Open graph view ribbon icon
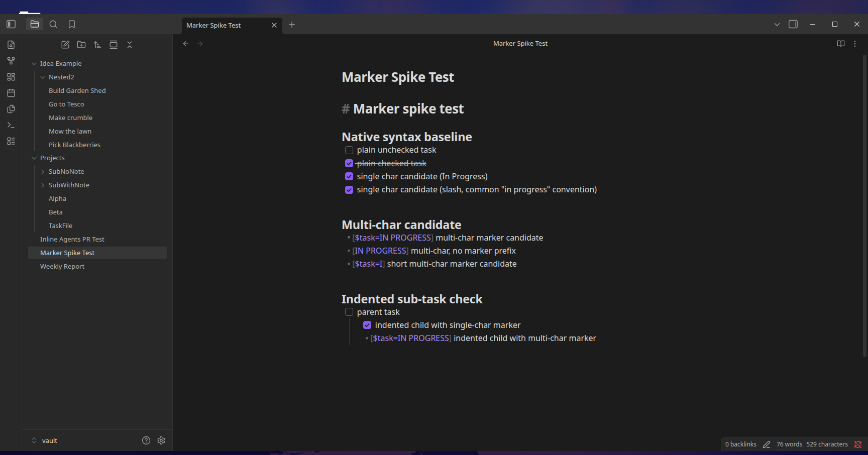 pyautogui.click(x=11, y=61)
